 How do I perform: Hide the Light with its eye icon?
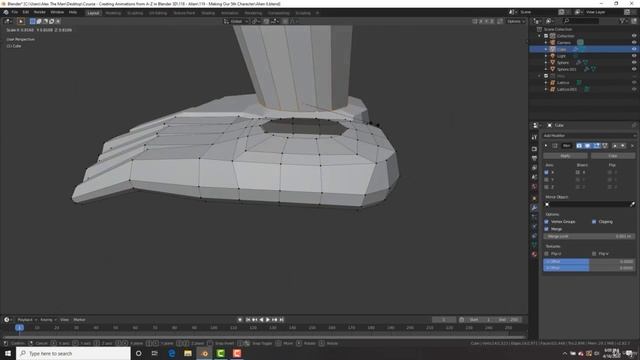(634, 56)
